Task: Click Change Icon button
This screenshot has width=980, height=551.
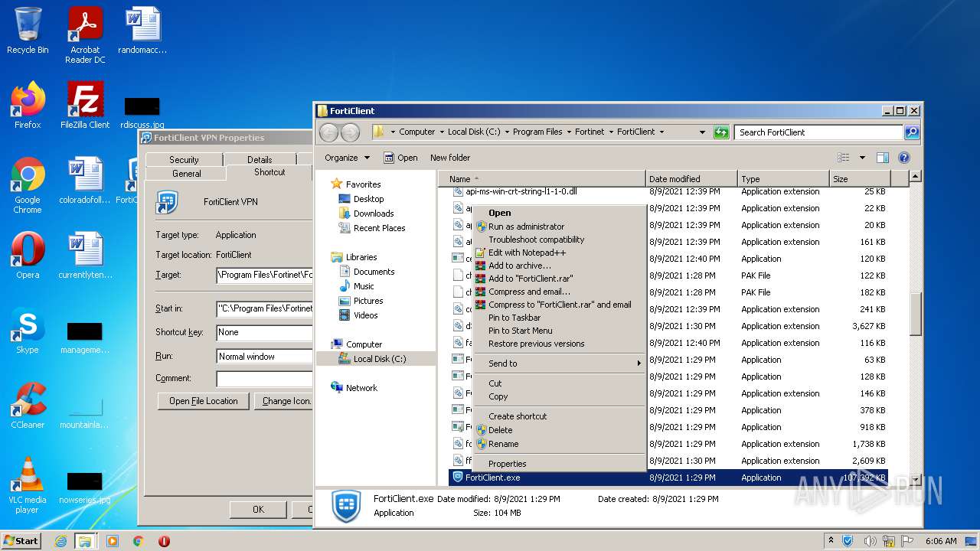Action: point(284,401)
